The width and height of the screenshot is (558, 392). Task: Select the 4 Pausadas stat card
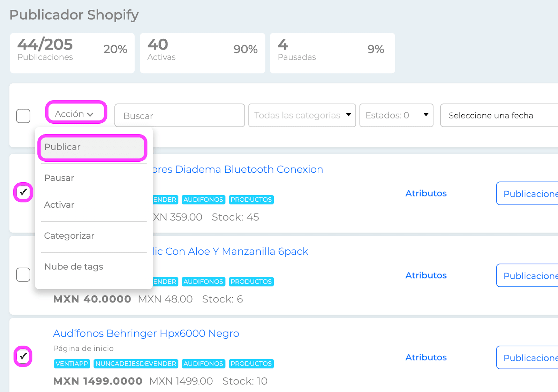coord(332,53)
